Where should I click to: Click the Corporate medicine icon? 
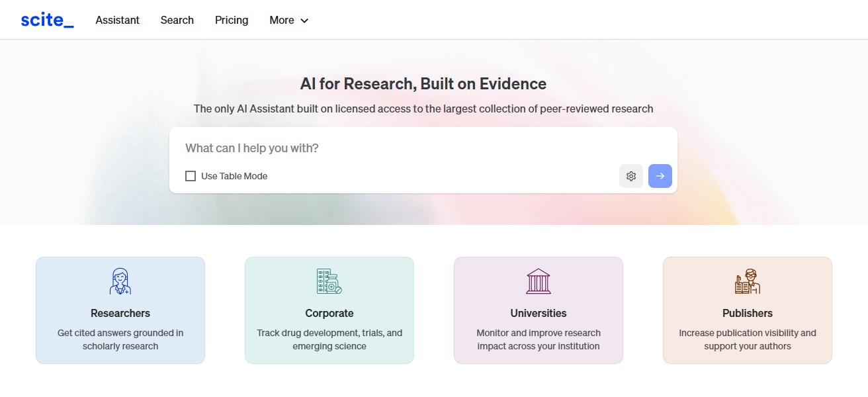pyautogui.click(x=329, y=281)
